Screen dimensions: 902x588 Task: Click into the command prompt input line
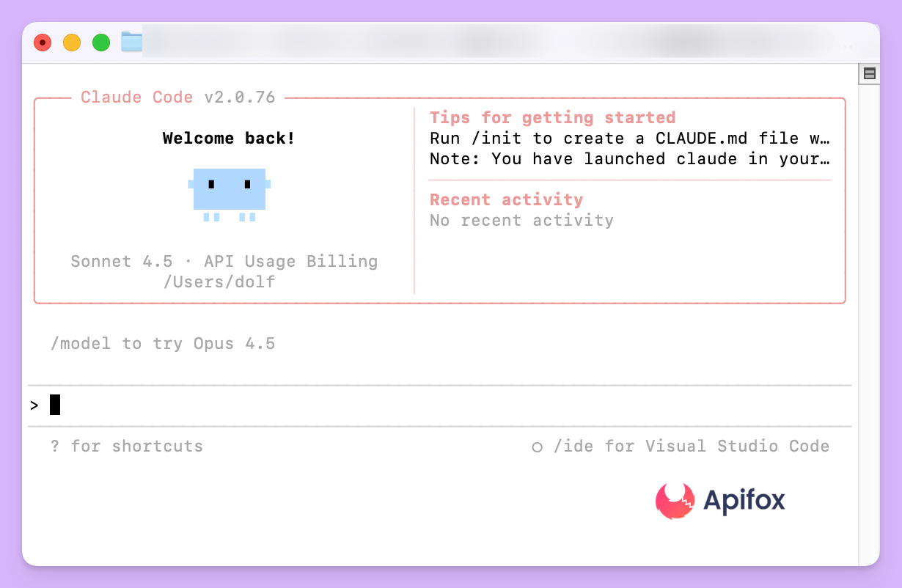(x=440, y=405)
